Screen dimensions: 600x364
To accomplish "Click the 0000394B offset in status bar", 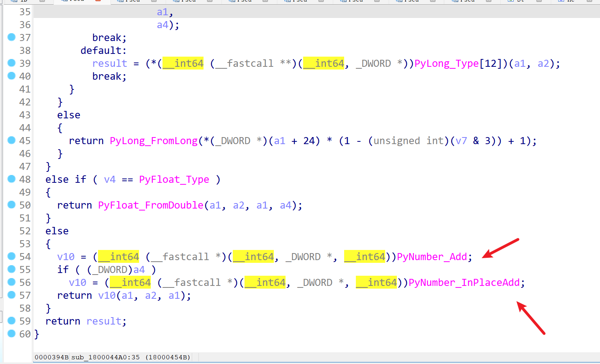I will point(52,357).
